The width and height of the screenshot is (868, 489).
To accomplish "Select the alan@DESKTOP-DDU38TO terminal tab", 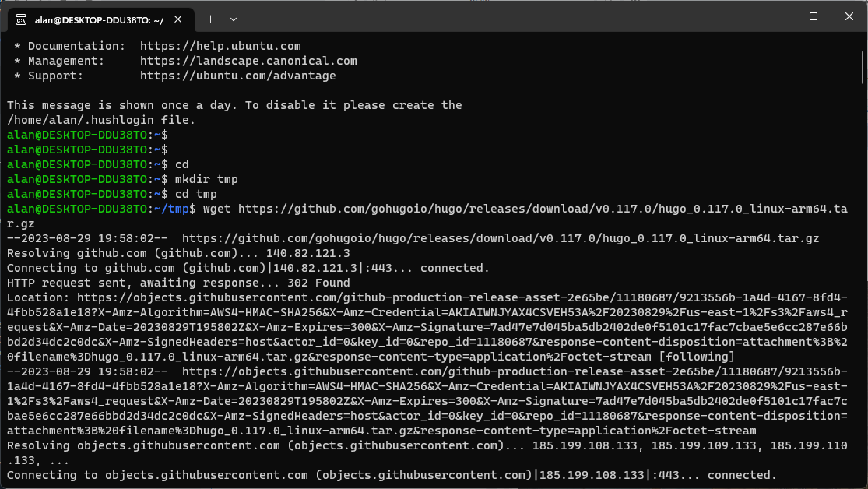I will (x=100, y=20).
